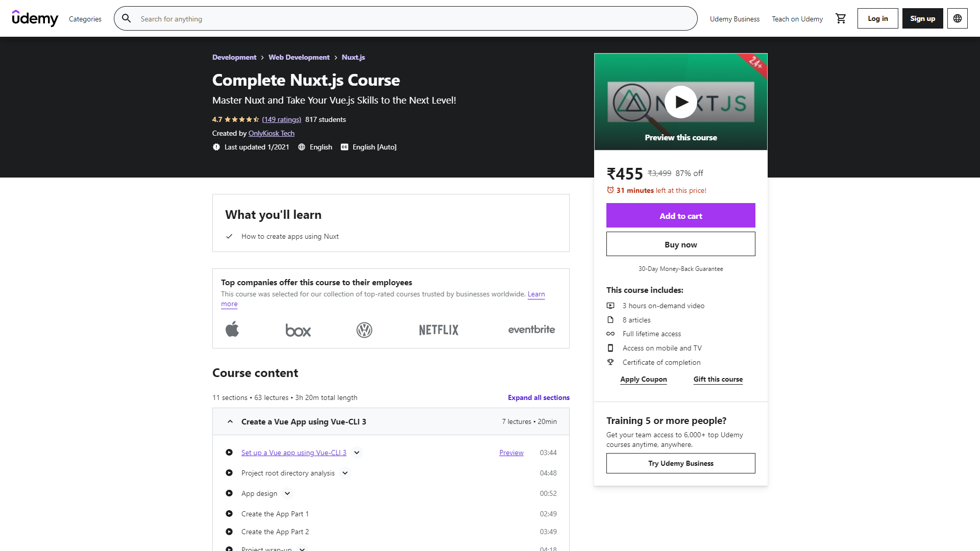This screenshot has width=980, height=551.
Task: Click the certificate trophy icon
Action: pos(610,362)
